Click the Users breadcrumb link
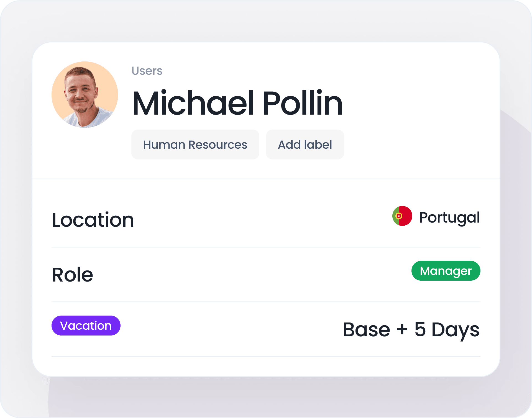 [147, 70]
